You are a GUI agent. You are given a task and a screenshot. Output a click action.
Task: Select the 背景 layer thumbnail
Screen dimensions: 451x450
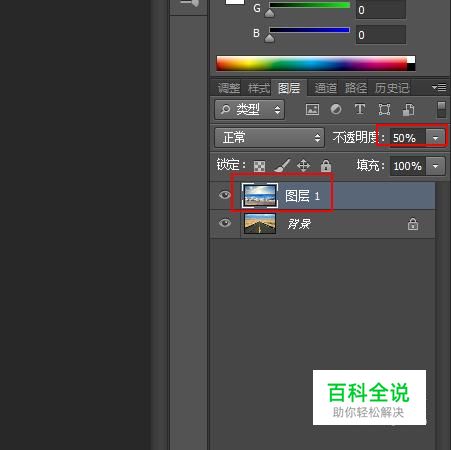(x=260, y=223)
